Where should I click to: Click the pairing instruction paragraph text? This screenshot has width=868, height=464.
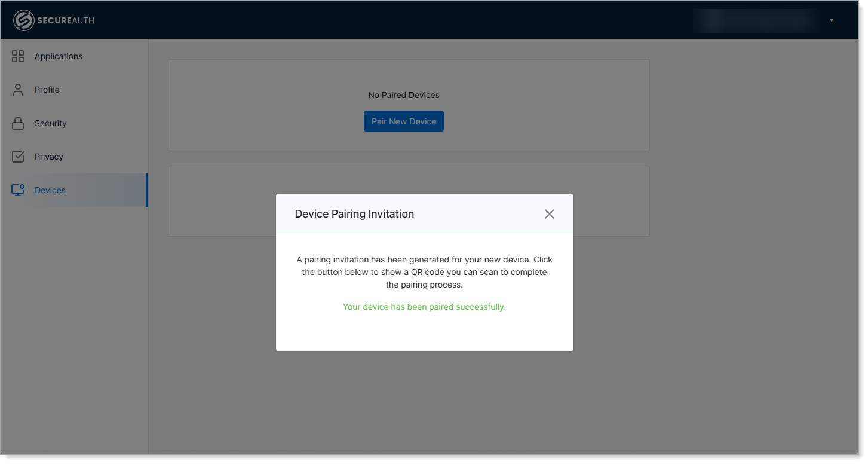pyautogui.click(x=424, y=271)
